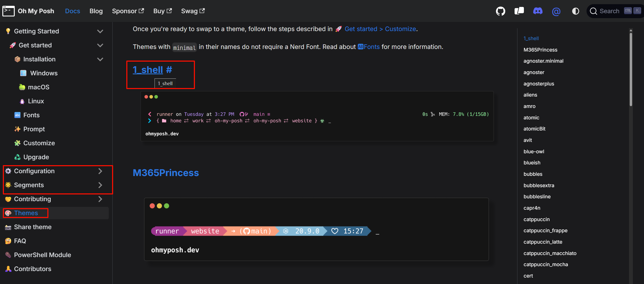Screen dimensions: 644x284
Task: Open the Sponsor external link
Action: (128, 11)
